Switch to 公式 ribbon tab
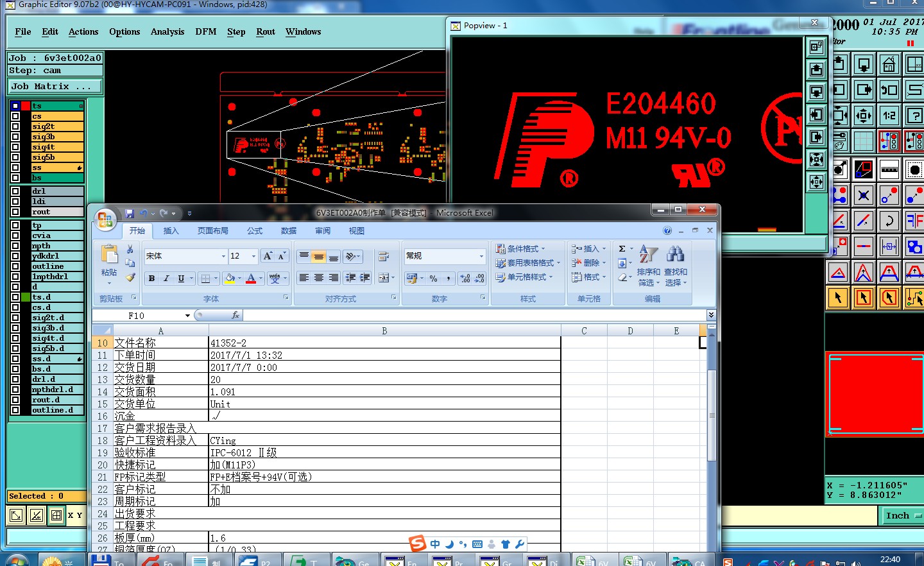The height and width of the screenshot is (566, 924). [255, 231]
